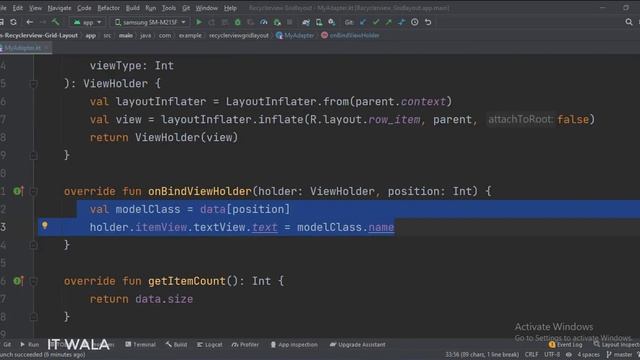Image resolution: width=640 pixels, height=360 pixels.
Task: Collapse the onBindViewHolder function fold marker
Action: click(34, 191)
